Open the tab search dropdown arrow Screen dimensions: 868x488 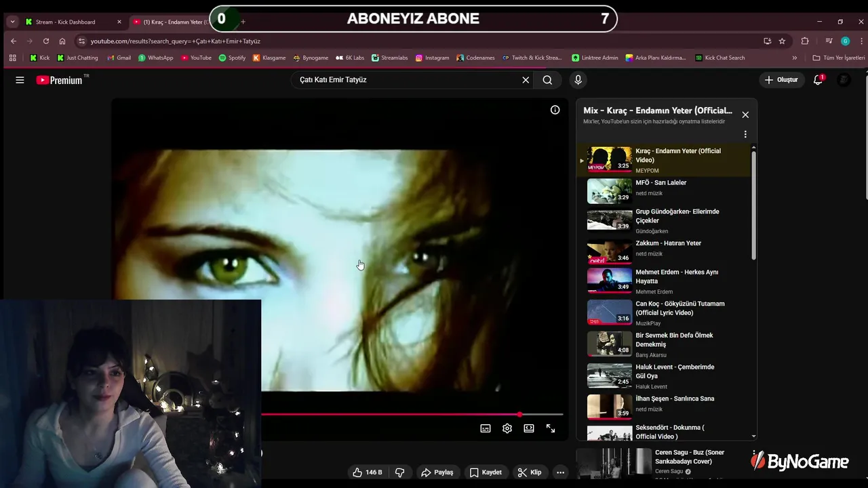(12, 22)
